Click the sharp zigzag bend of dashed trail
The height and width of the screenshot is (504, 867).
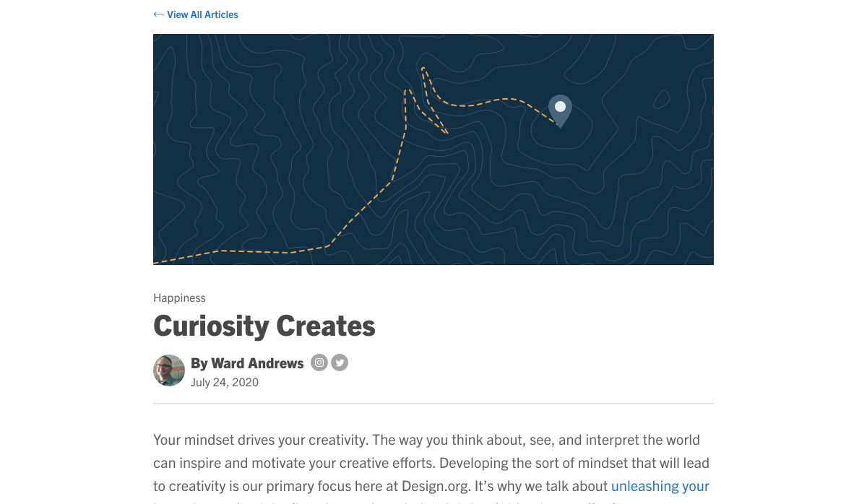(446, 132)
